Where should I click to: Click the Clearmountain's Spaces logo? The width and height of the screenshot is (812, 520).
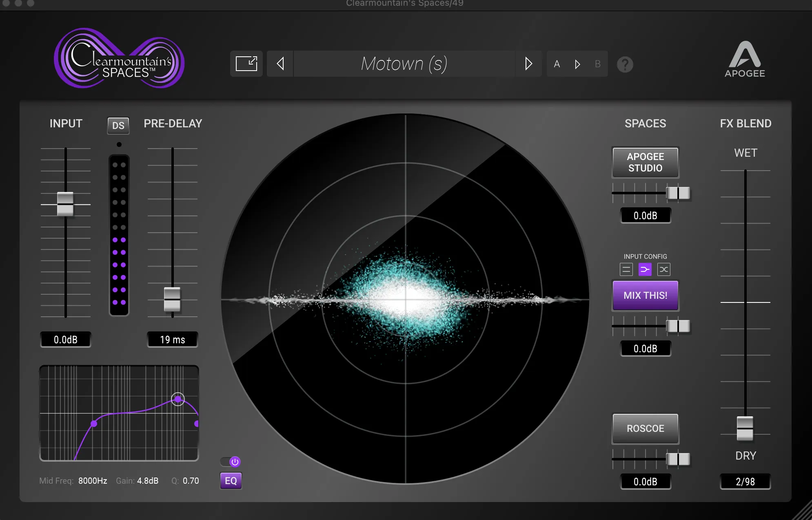(119, 58)
